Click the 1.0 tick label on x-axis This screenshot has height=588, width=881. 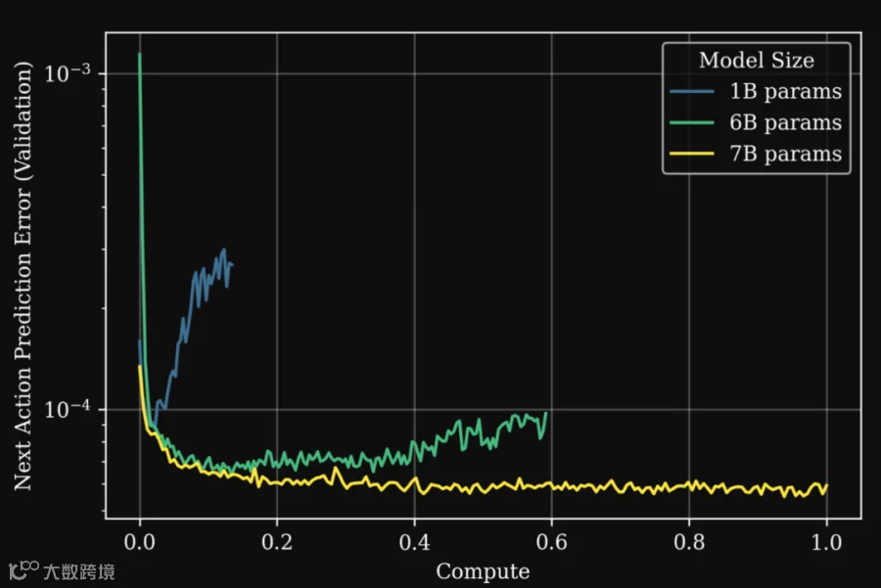pyautogui.click(x=826, y=542)
